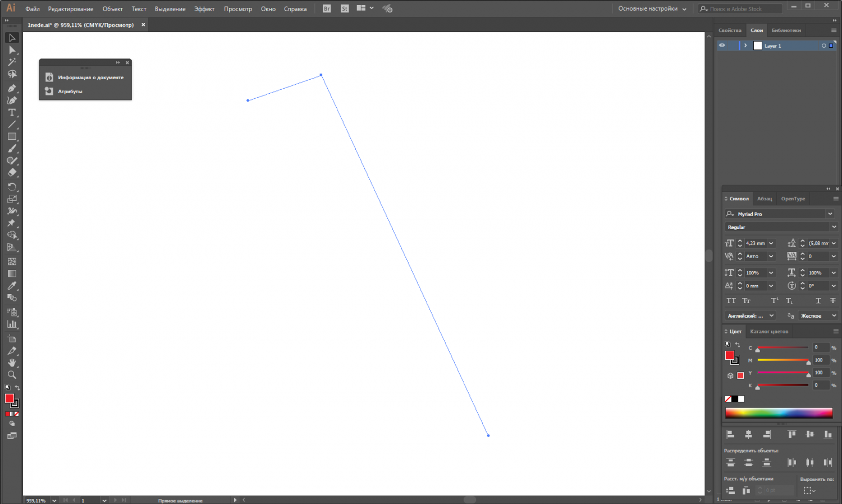The image size is (842, 504).
Task: Select the Direct Selection tool
Action: (x=12, y=50)
